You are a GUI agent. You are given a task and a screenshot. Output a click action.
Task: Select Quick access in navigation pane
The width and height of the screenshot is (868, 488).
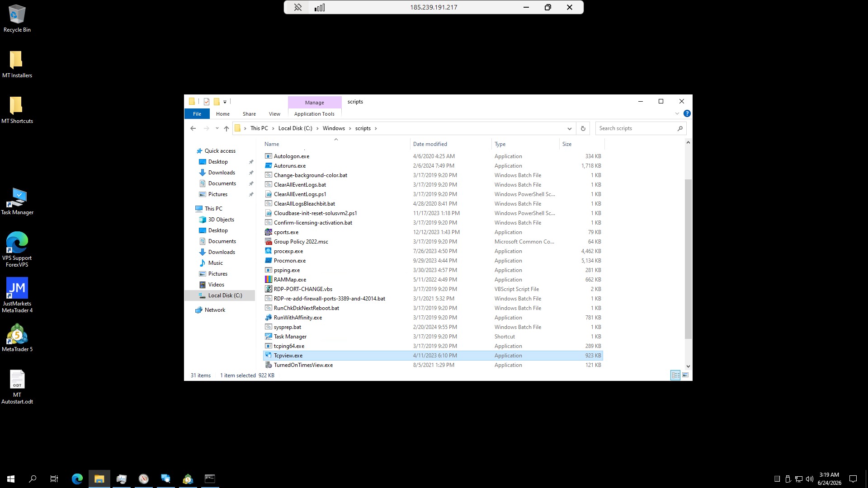point(220,151)
